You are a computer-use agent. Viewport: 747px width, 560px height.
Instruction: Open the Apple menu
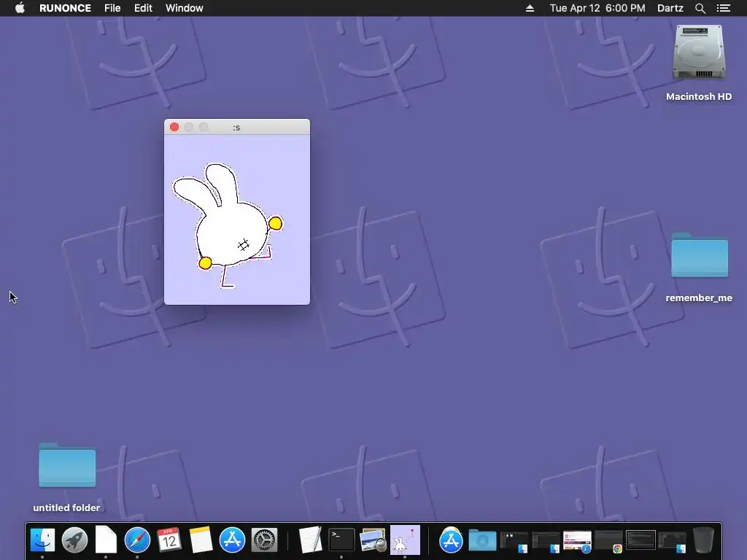click(20, 8)
